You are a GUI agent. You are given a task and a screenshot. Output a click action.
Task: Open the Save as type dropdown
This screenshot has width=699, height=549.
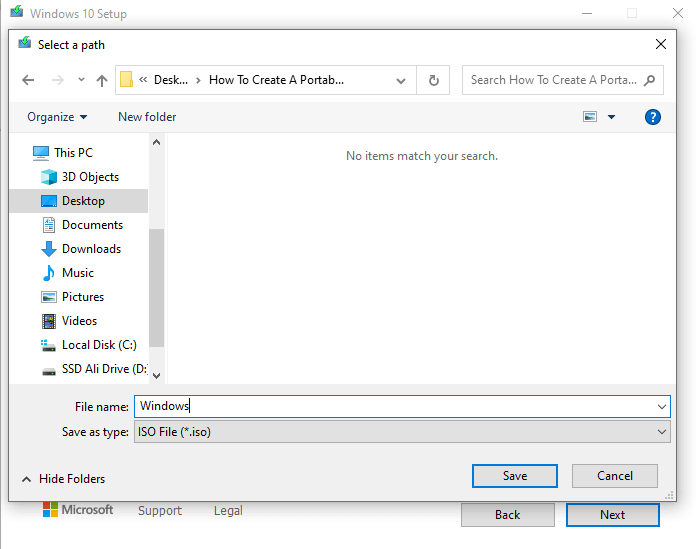pyautogui.click(x=402, y=432)
